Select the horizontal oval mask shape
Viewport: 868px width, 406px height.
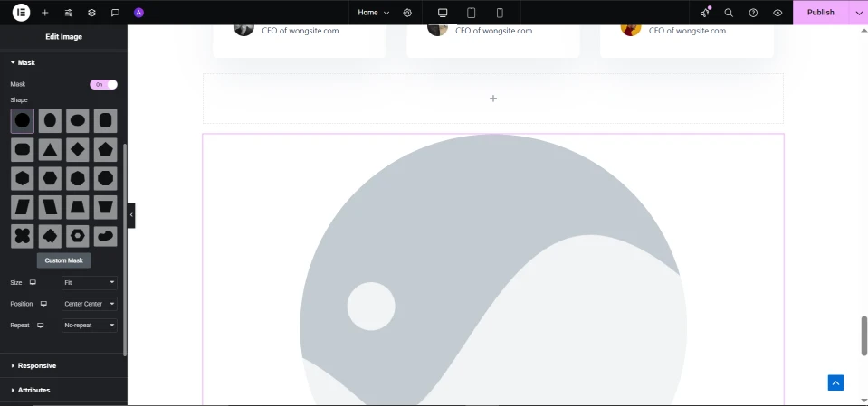[78, 120]
